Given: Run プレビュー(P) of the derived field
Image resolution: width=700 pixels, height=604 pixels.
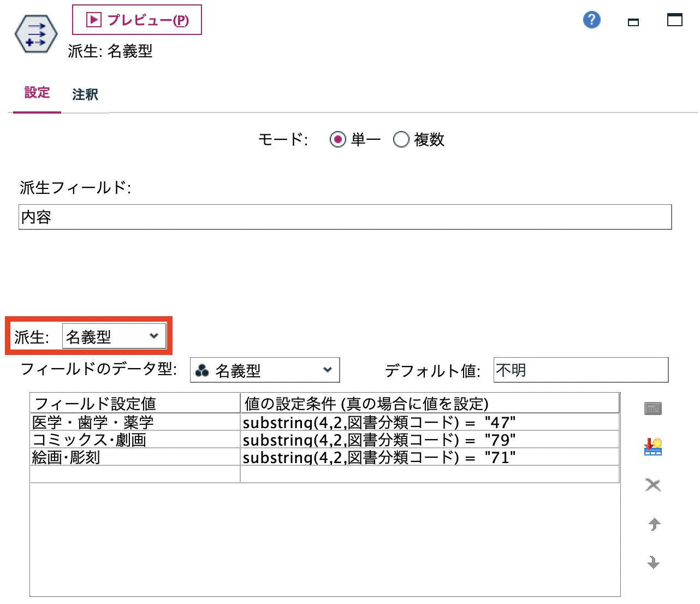Looking at the screenshot, I should click(x=137, y=20).
